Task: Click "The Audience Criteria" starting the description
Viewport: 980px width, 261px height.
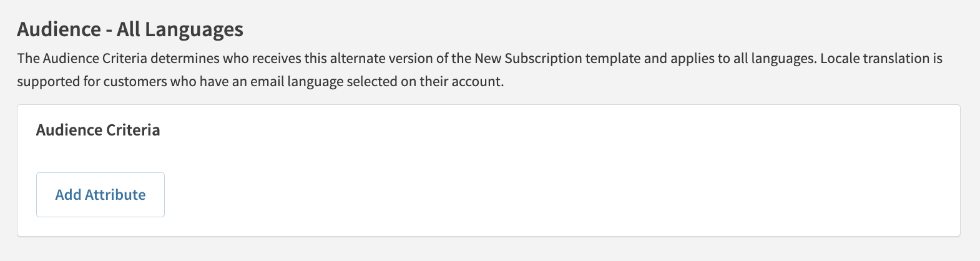Action: click(82, 59)
